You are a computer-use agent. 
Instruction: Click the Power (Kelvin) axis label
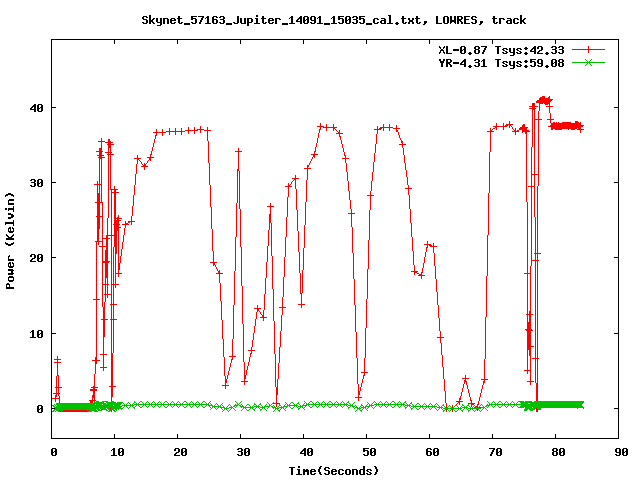[x=10, y=240]
